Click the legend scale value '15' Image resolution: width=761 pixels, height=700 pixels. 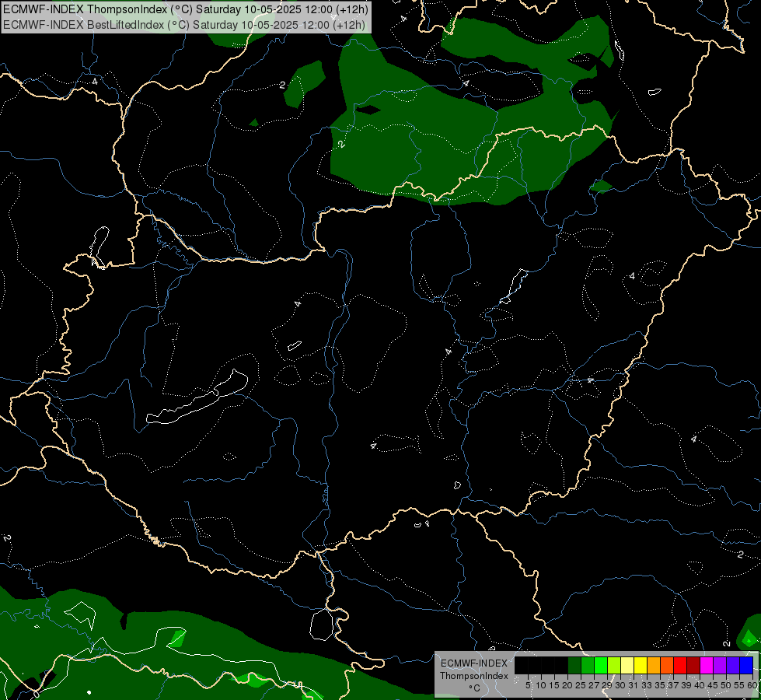(x=554, y=685)
